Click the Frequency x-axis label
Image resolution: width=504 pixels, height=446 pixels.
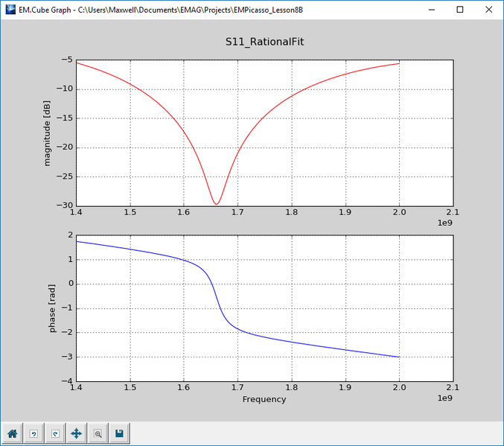pos(264,399)
